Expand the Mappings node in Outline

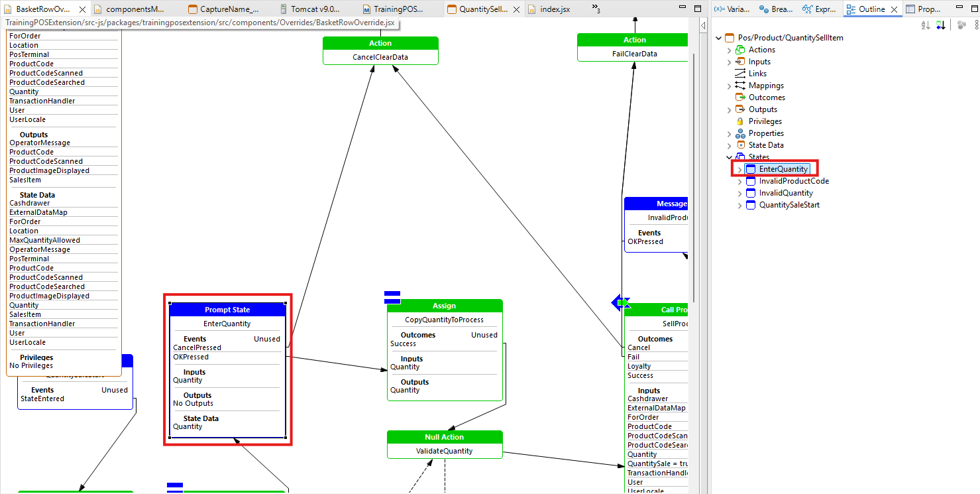pyautogui.click(x=730, y=86)
